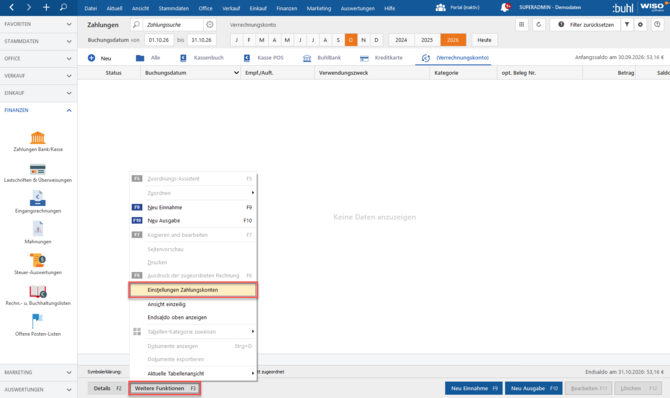The width and height of the screenshot is (670, 398).
Task: Click the Neu Einnahme F9 button
Action: click(474, 388)
